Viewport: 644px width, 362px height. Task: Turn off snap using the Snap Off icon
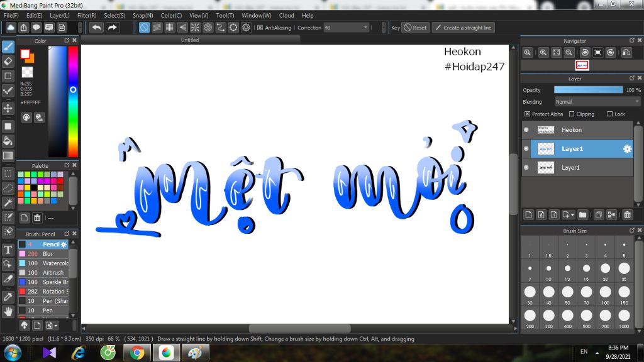click(x=144, y=28)
